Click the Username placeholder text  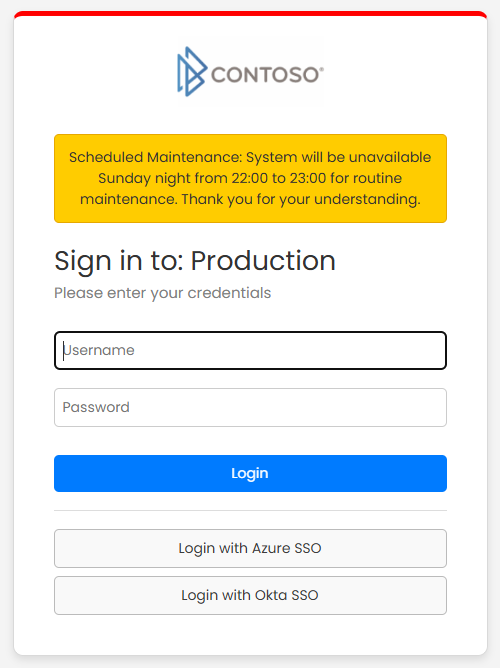coord(99,350)
